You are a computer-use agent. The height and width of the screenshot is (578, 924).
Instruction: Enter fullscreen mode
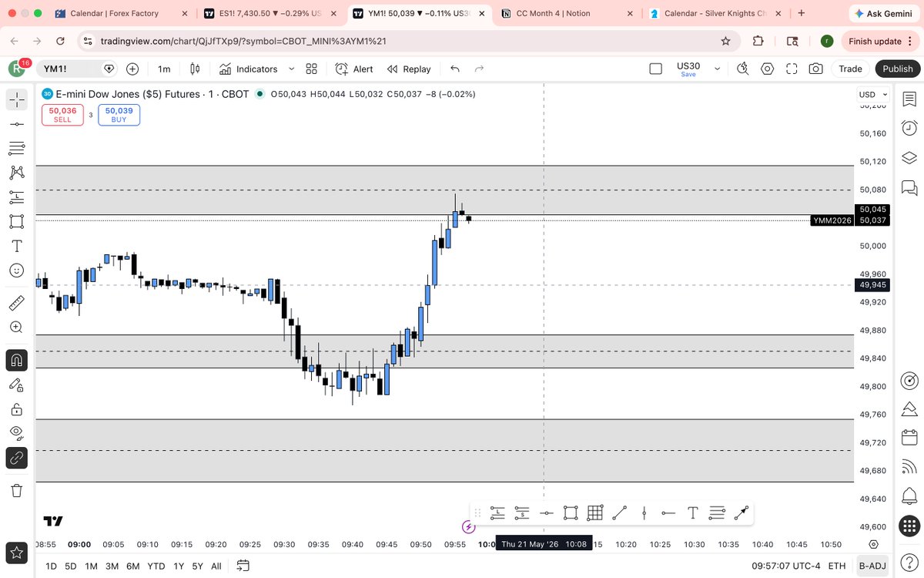pos(792,69)
